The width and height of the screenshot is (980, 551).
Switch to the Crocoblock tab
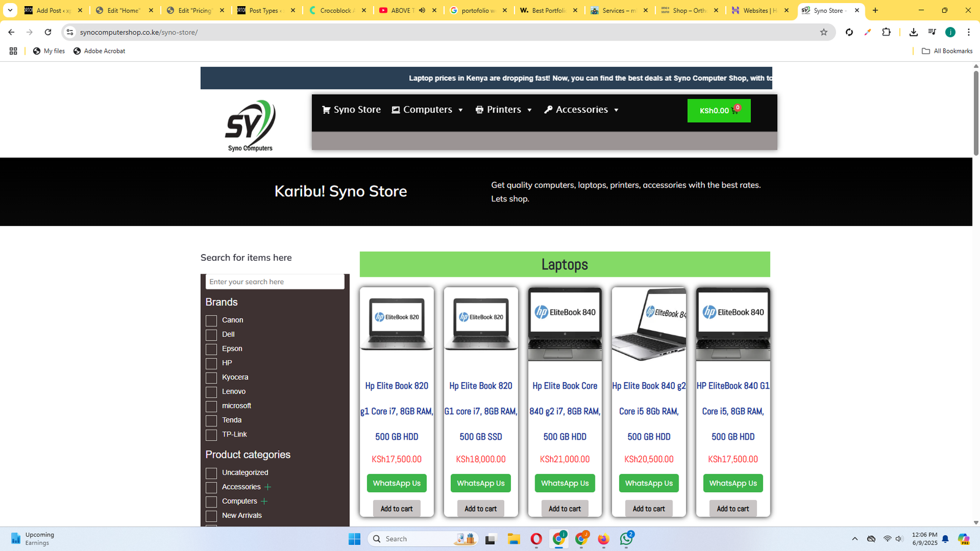338,10
